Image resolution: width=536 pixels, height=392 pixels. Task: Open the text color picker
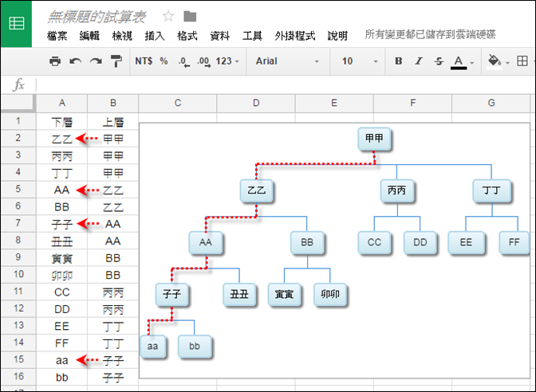tap(462, 62)
